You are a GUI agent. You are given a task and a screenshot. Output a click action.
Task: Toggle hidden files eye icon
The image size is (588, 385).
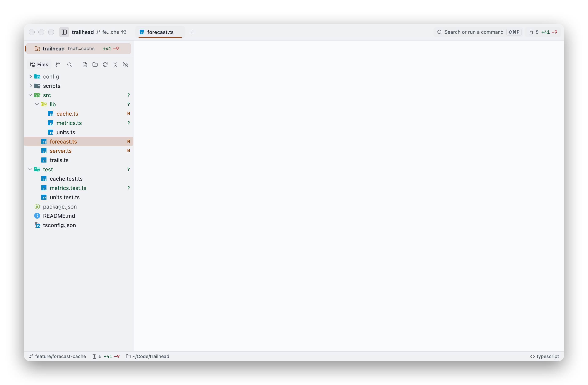coord(125,64)
